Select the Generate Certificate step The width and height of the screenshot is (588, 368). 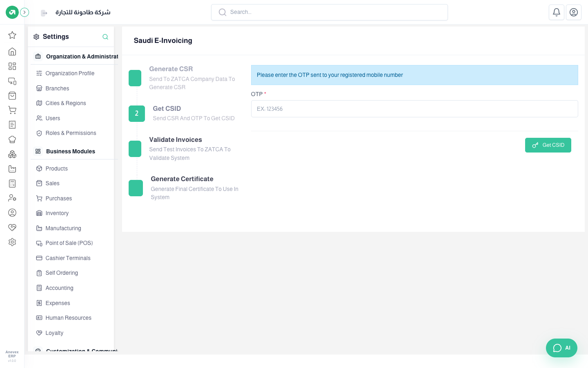pyautogui.click(x=184, y=188)
